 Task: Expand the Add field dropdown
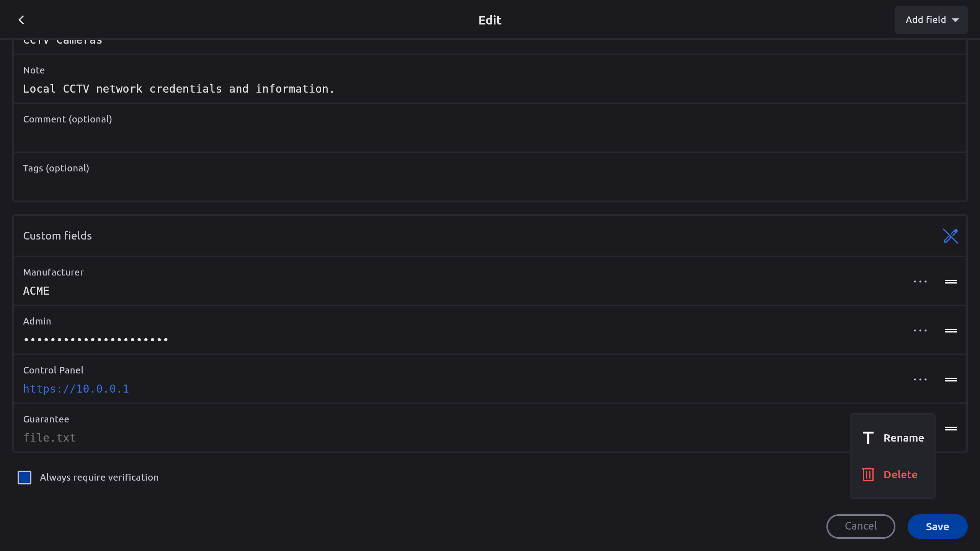(931, 20)
